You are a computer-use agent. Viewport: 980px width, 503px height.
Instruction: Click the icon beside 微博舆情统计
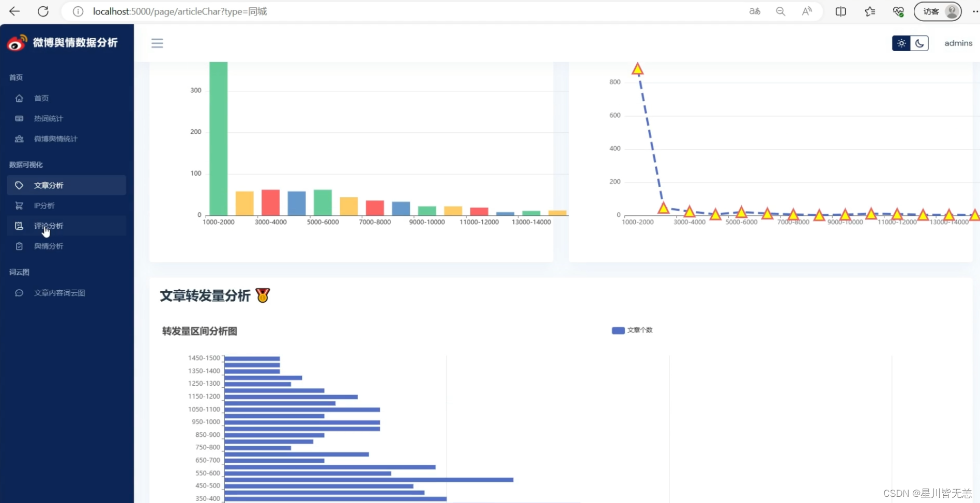19,139
